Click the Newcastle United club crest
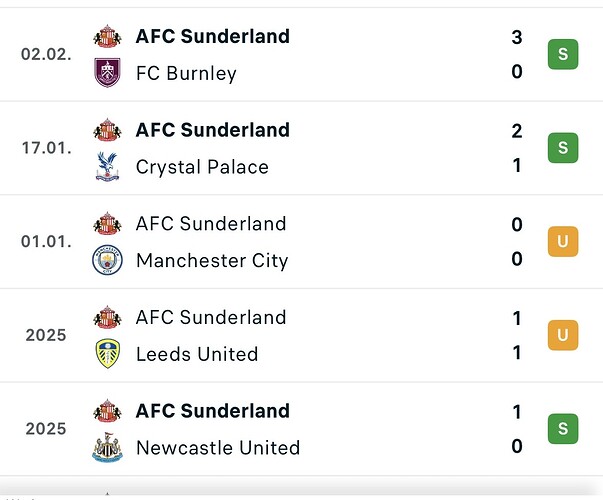603x500 pixels. point(107,448)
